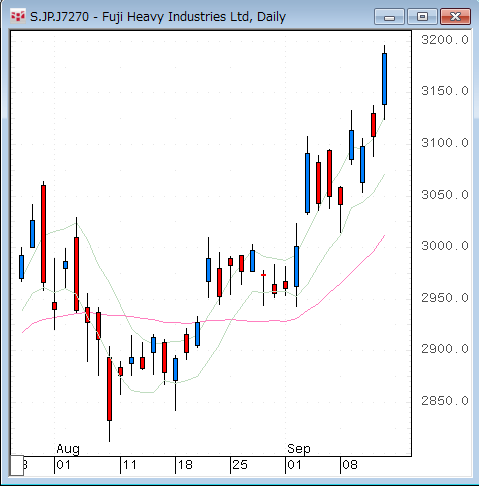Click the chart application icon in title bar
The height and width of the screenshot is (486, 479).
point(17,16)
